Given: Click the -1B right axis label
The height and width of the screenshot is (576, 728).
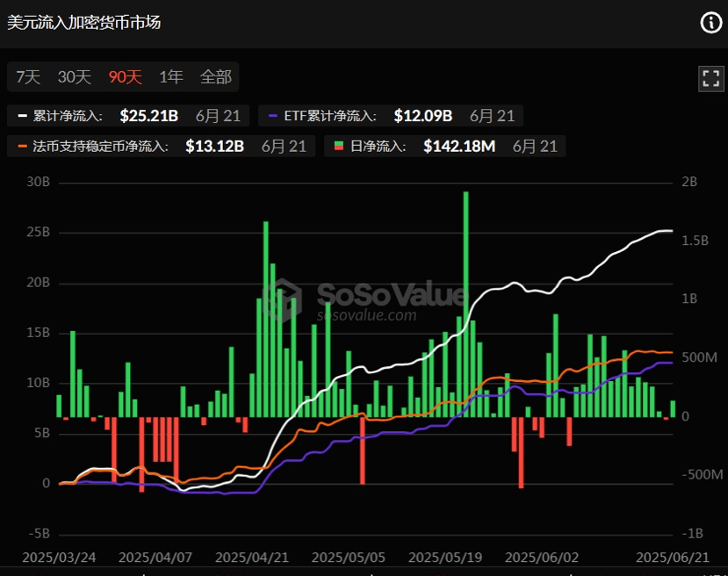Looking at the screenshot, I should click(693, 533).
